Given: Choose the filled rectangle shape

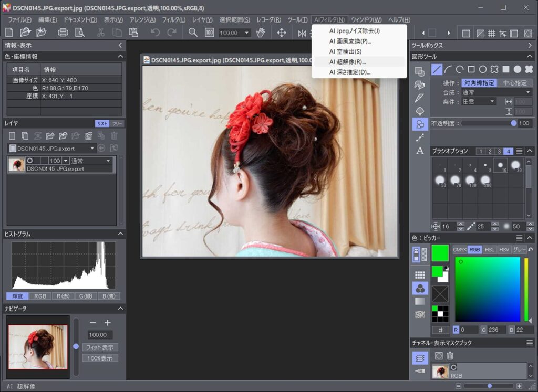Looking at the screenshot, I should coord(505,69).
